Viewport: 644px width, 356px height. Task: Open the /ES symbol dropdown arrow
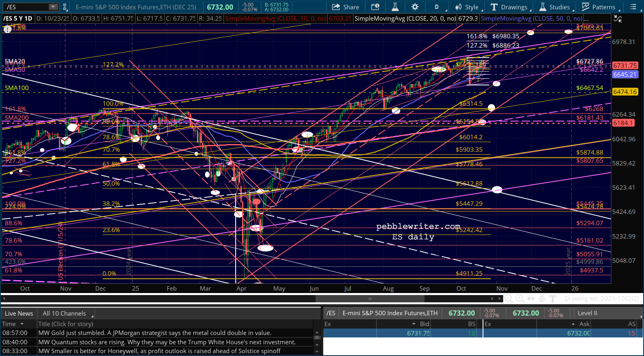click(53, 7)
